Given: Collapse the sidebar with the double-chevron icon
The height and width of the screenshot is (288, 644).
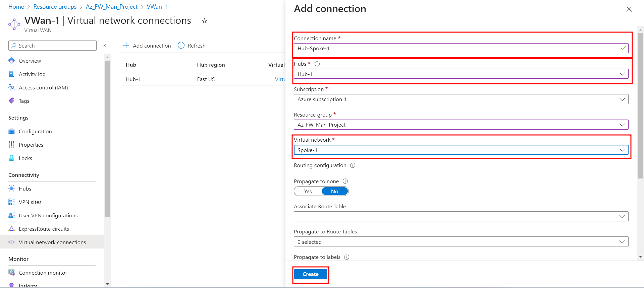Looking at the screenshot, I should [x=104, y=46].
